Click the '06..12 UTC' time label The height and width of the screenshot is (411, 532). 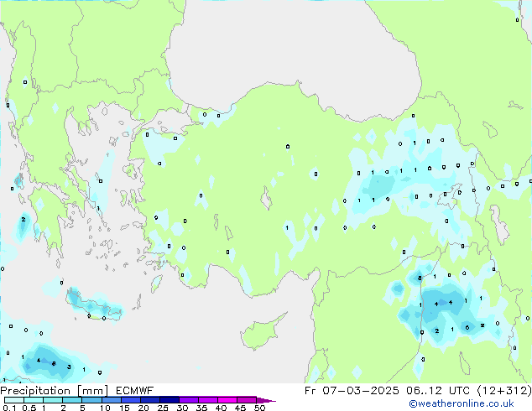(438, 391)
